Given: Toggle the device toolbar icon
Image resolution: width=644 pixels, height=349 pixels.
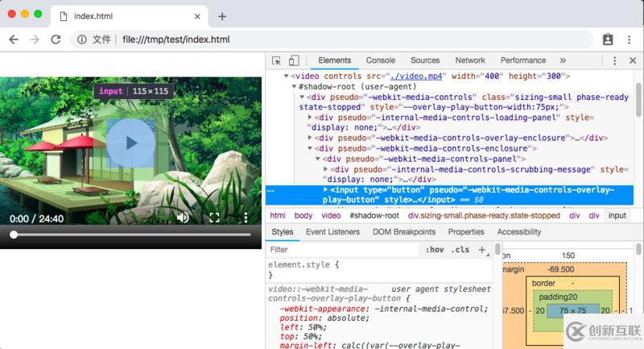Looking at the screenshot, I should (x=294, y=60).
